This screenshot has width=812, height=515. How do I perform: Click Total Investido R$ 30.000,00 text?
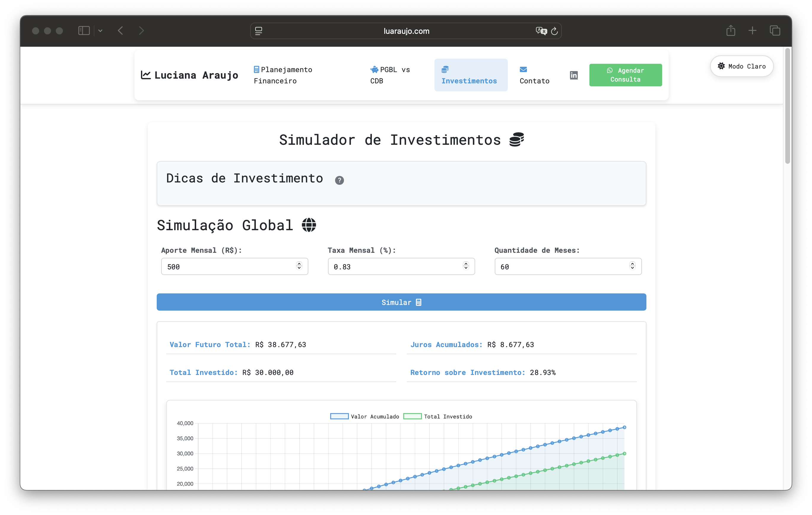point(231,372)
